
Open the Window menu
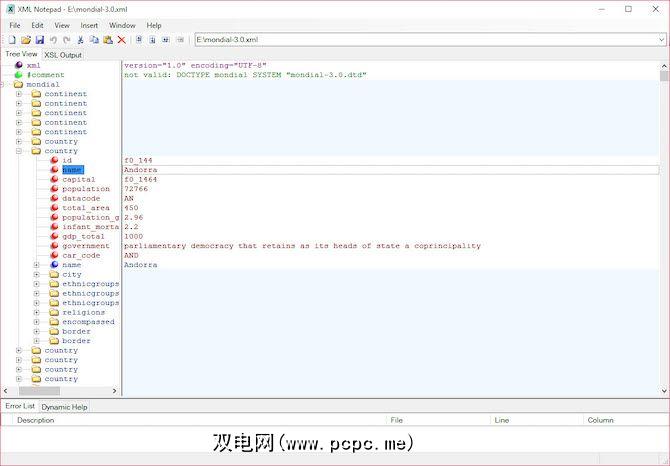click(122, 25)
